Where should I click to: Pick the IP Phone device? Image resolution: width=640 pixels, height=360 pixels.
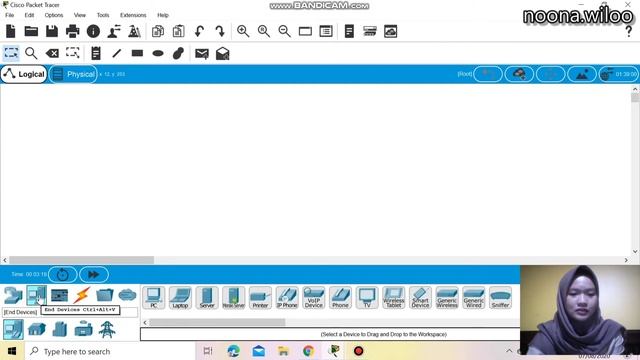click(x=287, y=298)
